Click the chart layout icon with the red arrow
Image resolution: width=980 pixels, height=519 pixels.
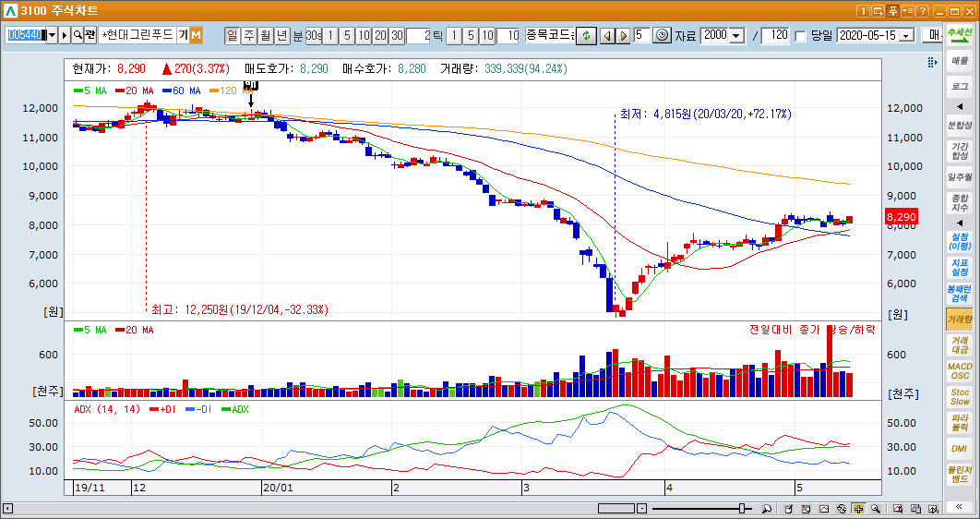click(806, 509)
